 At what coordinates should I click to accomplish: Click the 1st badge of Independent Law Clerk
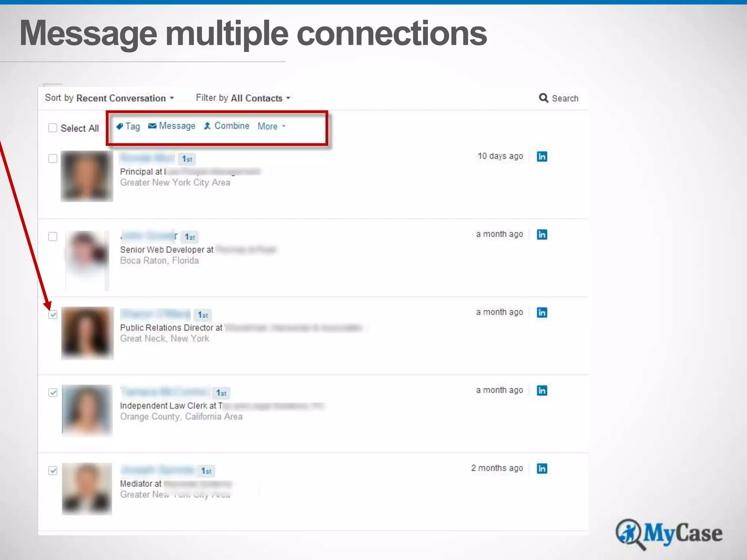[221, 393]
